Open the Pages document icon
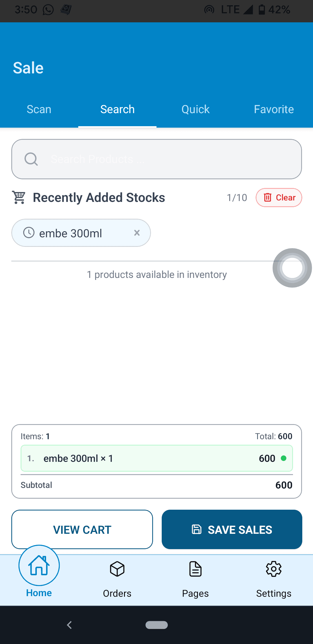Screen dimensions: 313x644 point(195,569)
